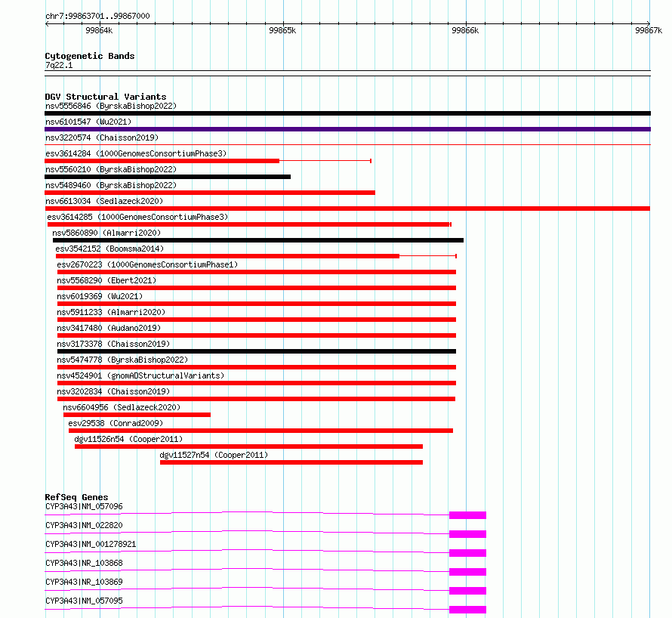Select the nsv5911233 (Almarri2020) label

(111, 312)
